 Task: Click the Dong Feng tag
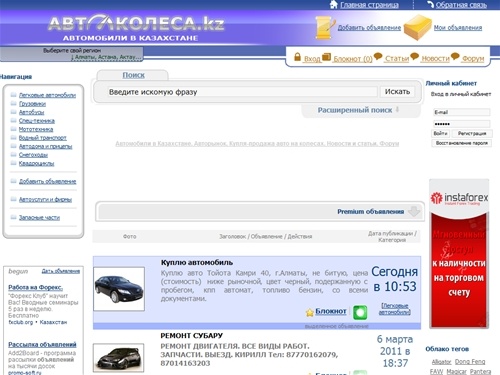pyautogui.click(x=470, y=361)
